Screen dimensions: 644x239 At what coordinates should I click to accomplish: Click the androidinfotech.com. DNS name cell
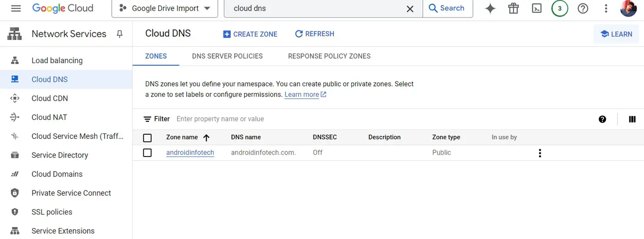click(x=263, y=153)
